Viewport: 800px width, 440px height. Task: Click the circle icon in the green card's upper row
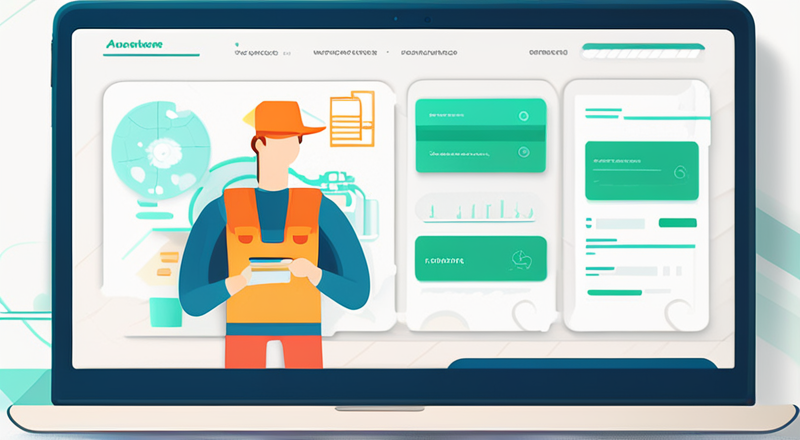(x=523, y=116)
